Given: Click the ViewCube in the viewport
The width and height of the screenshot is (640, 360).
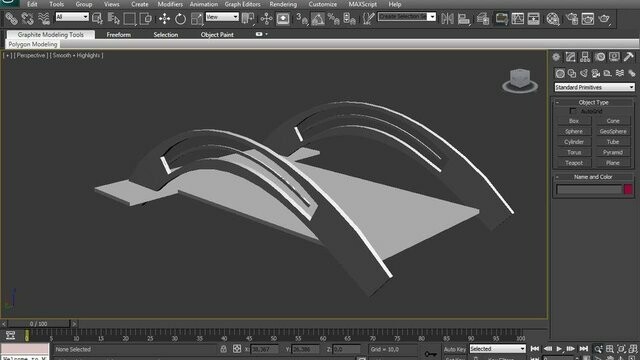Looking at the screenshot, I should [x=520, y=80].
